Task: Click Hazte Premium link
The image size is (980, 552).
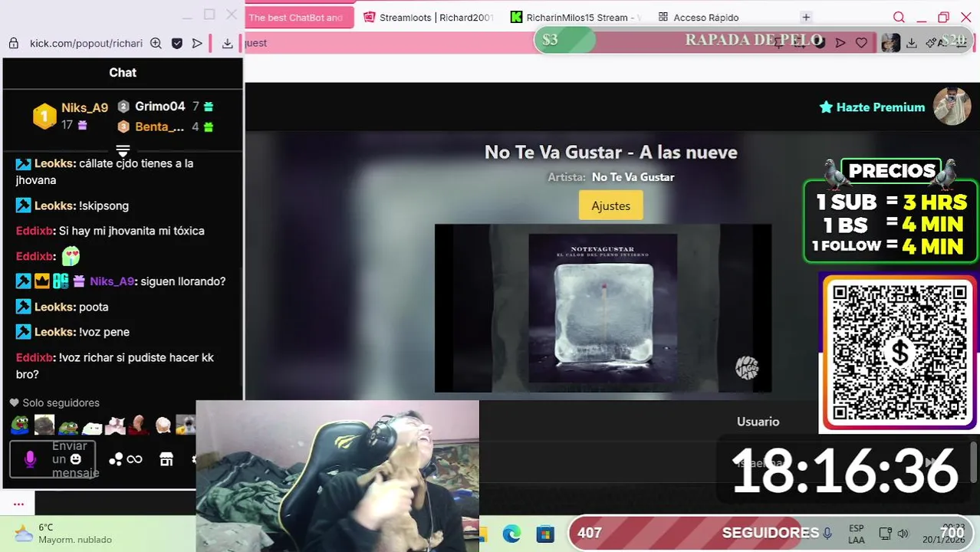Action: (872, 107)
